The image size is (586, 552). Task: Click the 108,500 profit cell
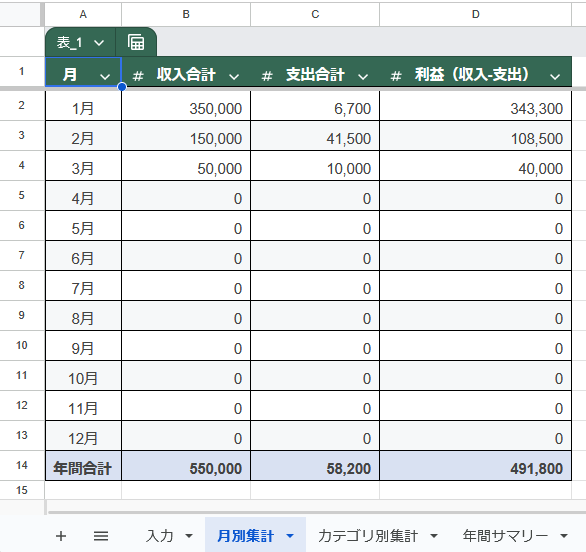click(x=475, y=136)
